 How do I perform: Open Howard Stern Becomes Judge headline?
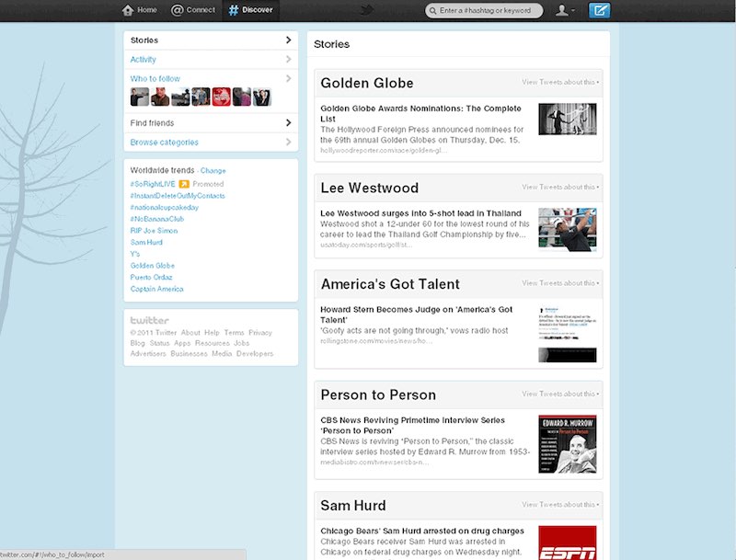pyautogui.click(x=417, y=314)
